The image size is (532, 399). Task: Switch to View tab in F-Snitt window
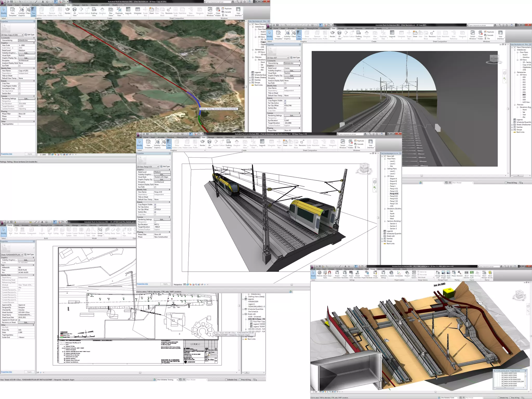[x=367, y=269]
